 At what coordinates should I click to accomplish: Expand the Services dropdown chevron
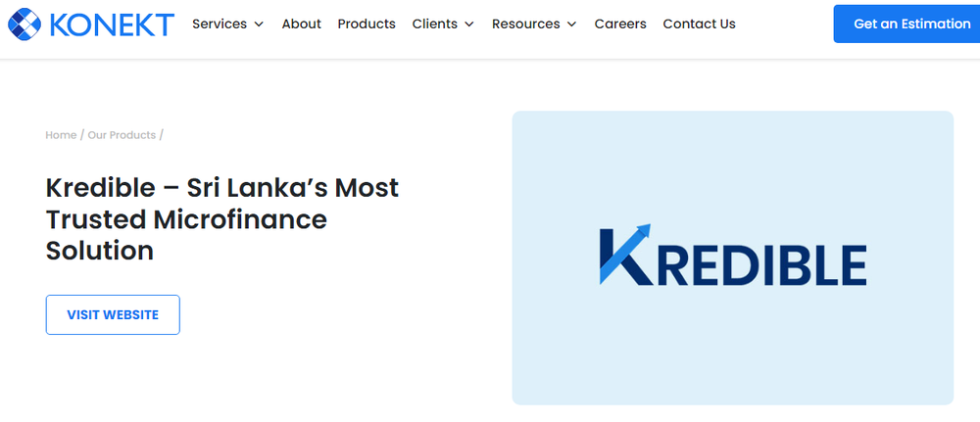(x=259, y=24)
